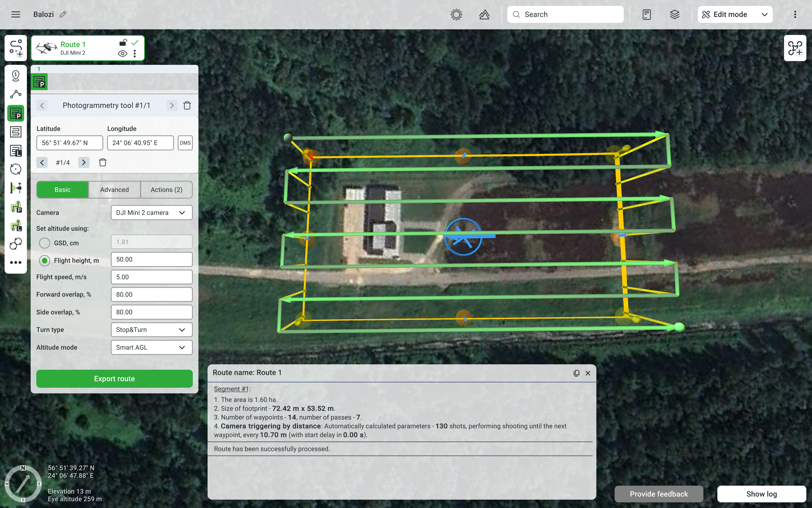Open the Camera dropdown
Image resolution: width=812 pixels, height=508 pixels.
pos(151,213)
